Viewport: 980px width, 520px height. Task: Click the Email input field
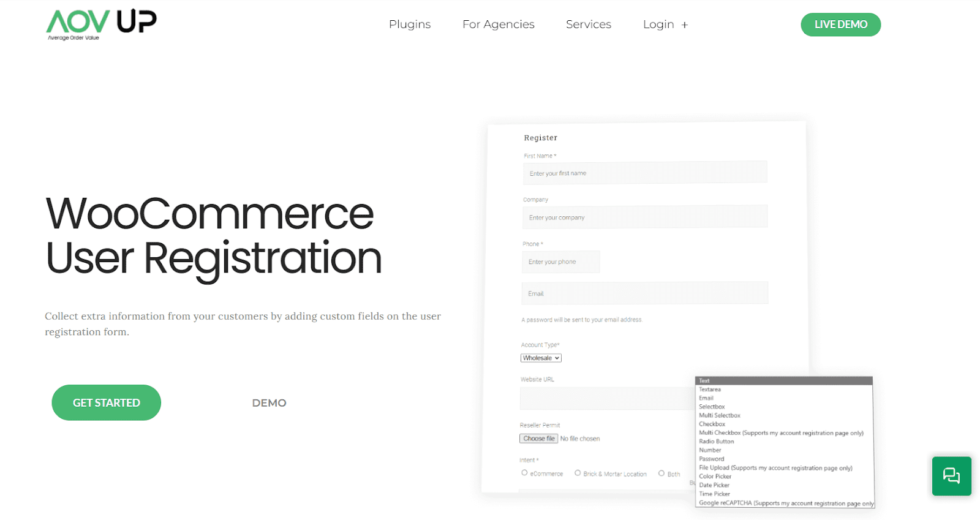click(644, 293)
